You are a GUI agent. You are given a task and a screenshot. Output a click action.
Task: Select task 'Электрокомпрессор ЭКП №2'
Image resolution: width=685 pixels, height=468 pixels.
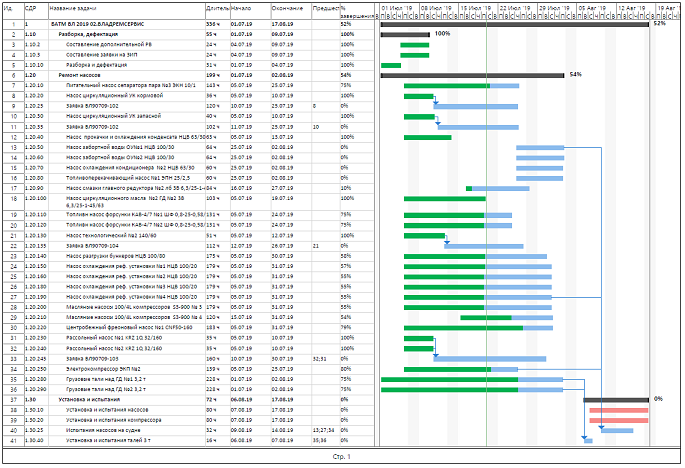point(103,369)
